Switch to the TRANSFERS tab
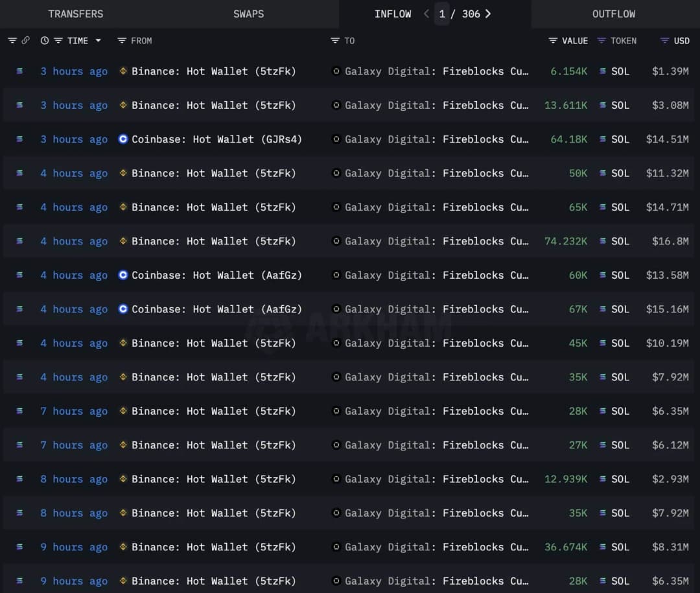Viewport: 700px width, 593px height. click(x=75, y=14)
